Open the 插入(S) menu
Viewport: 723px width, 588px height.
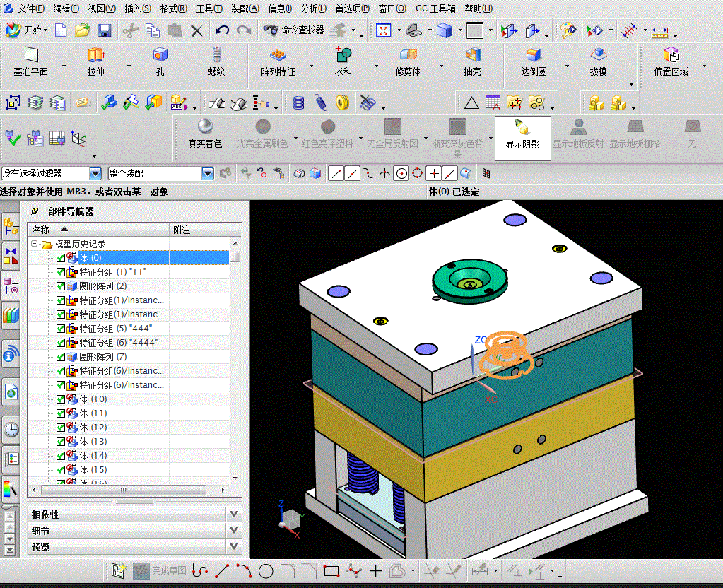tap(138, 8)
